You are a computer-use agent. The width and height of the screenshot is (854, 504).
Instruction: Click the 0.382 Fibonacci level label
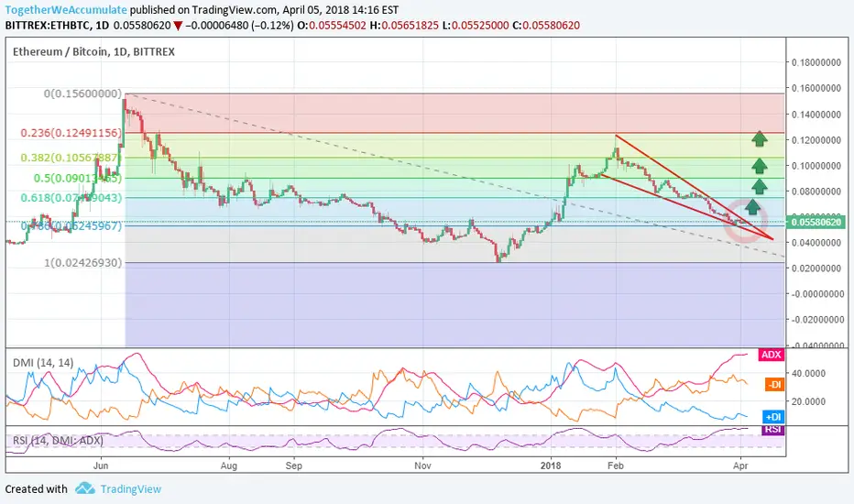70,158
